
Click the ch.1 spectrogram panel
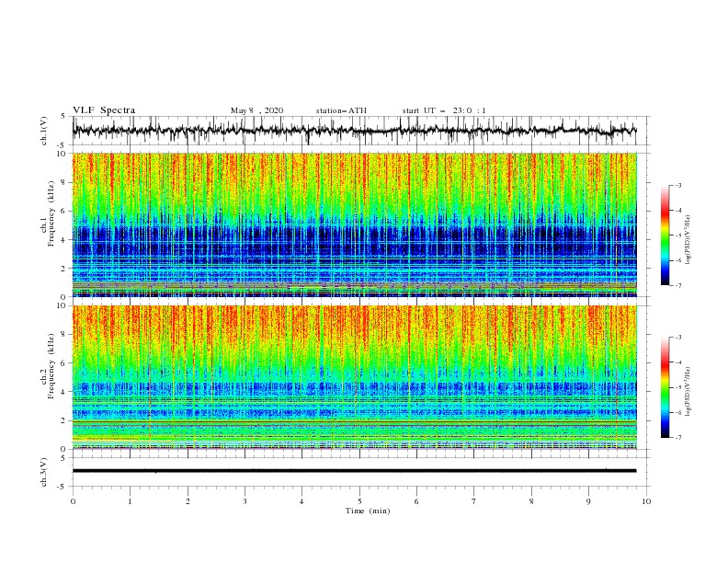[x=354, y=224]
